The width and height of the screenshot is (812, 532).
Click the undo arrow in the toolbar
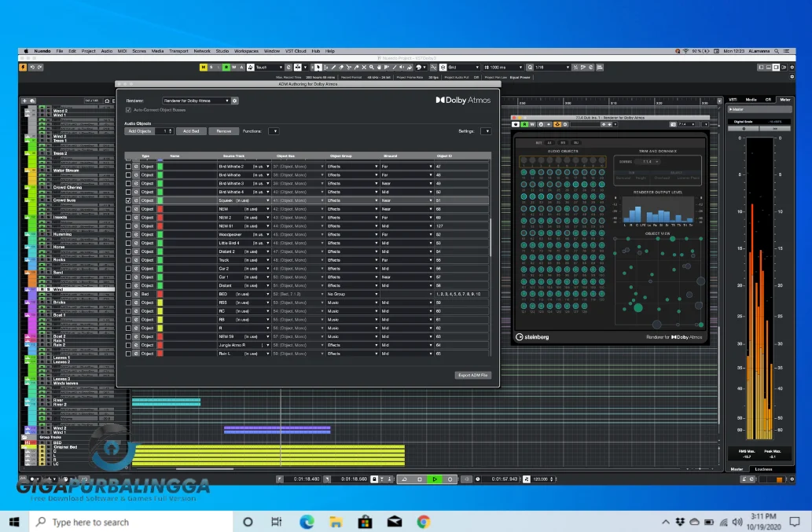tap(33, 68)
